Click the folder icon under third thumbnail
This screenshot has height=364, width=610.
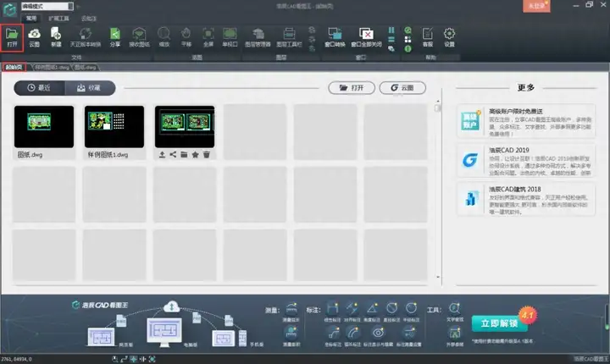(x=184, y=155)
